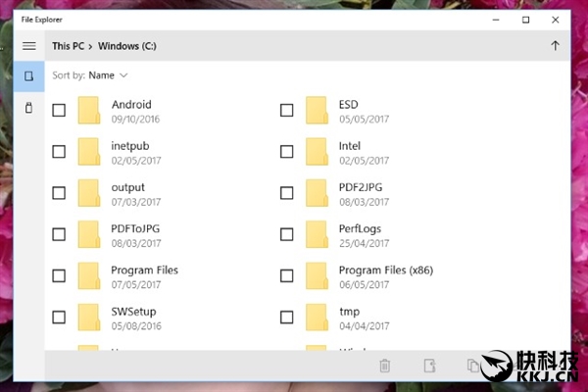Open the hamburger navigation menu
Image resolution: width=588 pixels, height=392 pixels.
coord(29,46)
